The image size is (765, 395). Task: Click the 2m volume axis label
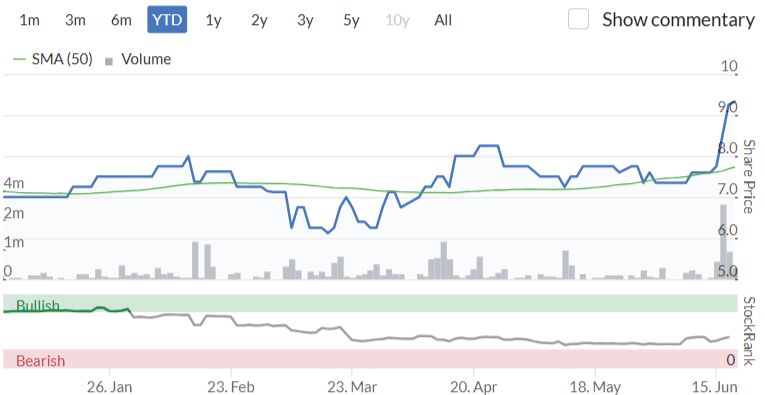click(13, 213)
